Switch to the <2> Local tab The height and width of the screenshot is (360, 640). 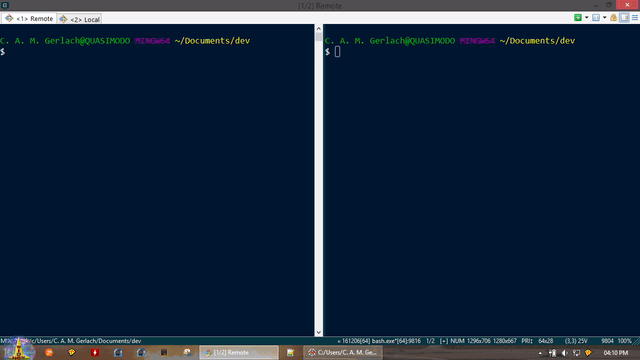click(79, 19)
